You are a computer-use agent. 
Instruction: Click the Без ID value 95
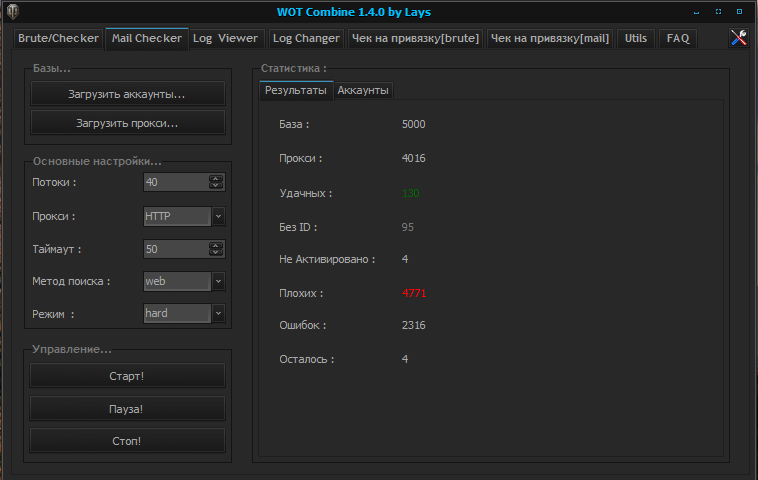pos(408,227)
